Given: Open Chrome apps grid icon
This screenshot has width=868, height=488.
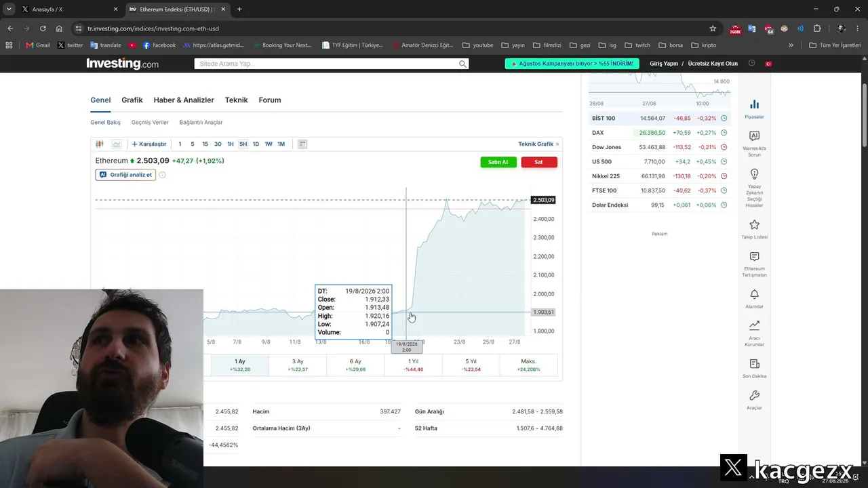Looking at the screenshot, I should 9,45.
